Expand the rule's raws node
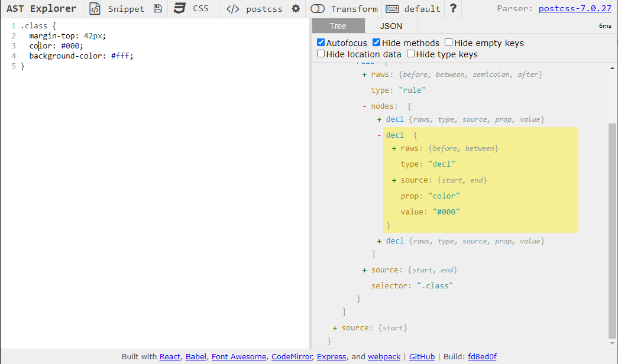 tap(364, 74)
